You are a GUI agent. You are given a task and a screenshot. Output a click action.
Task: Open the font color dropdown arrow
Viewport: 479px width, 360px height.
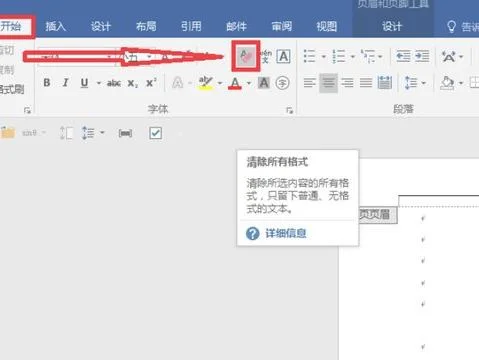pos(249,83)
